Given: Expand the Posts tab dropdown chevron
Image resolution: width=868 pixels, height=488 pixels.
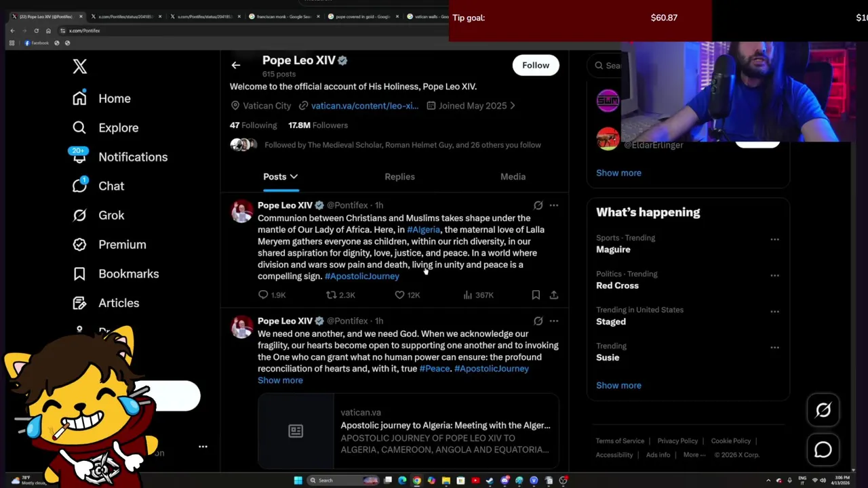Looking at the screenshot, I should (294, 177).
